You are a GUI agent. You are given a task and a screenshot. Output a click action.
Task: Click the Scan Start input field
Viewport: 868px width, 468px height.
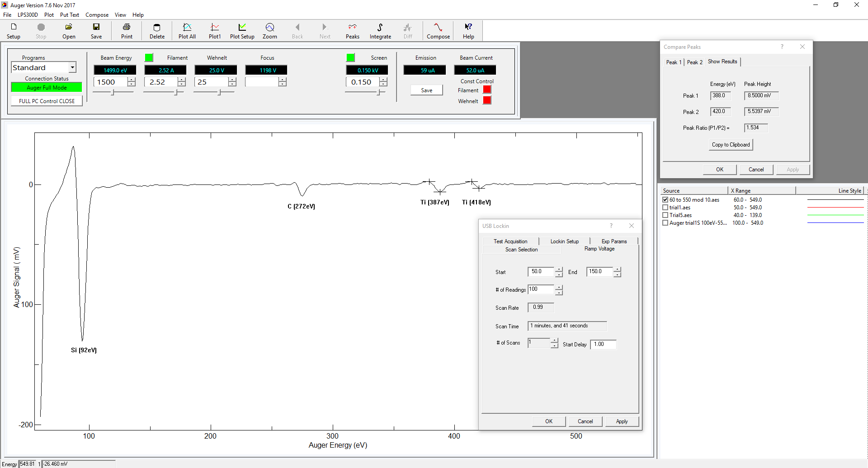(x=541, y=272)
